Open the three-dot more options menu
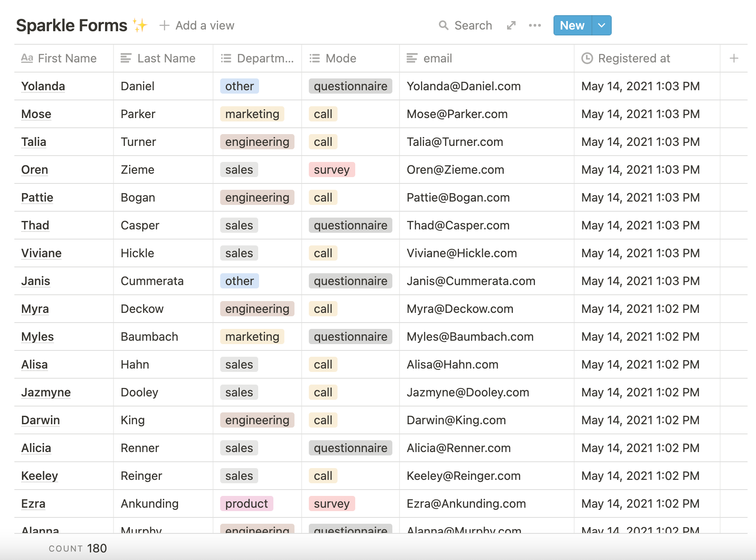756x560 pixels. tap(535, 25)
